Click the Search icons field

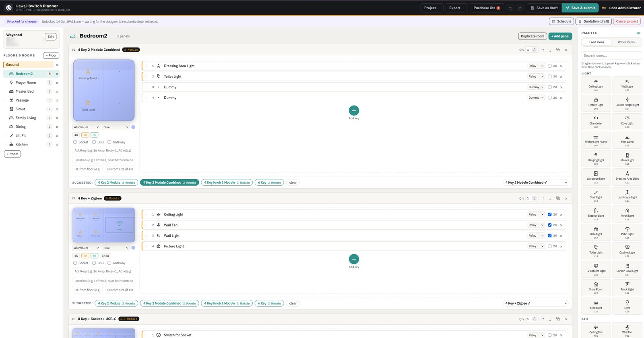click(611, 56)
